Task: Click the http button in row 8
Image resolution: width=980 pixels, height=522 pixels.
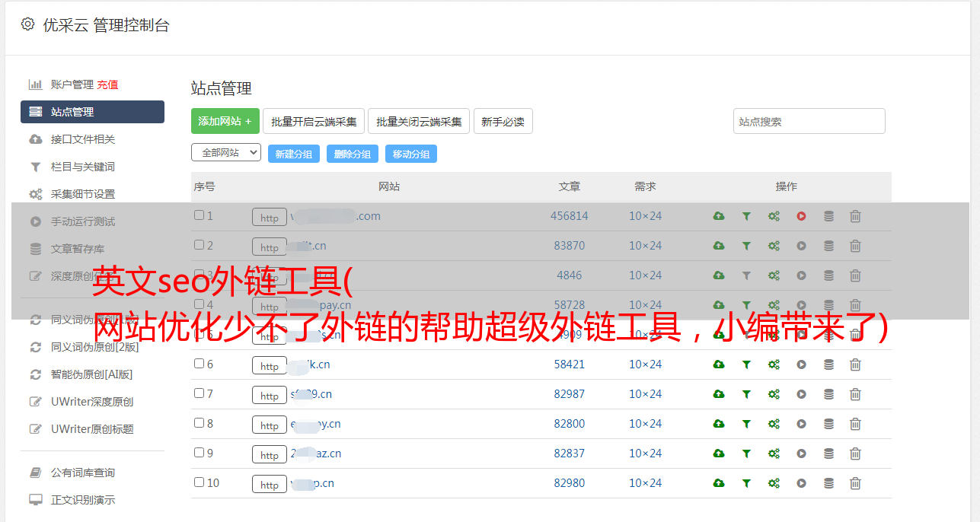Action: click(270, 425)
